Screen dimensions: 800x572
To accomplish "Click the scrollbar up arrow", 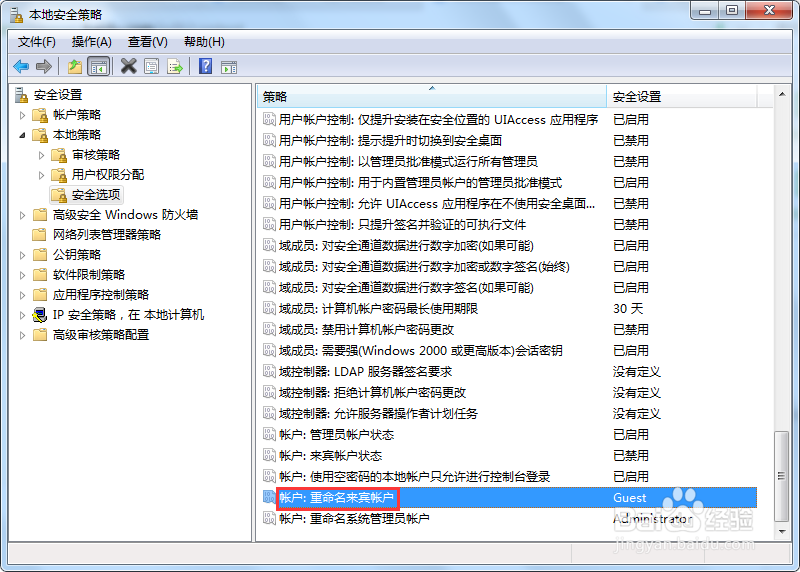I will coord(782,94).
